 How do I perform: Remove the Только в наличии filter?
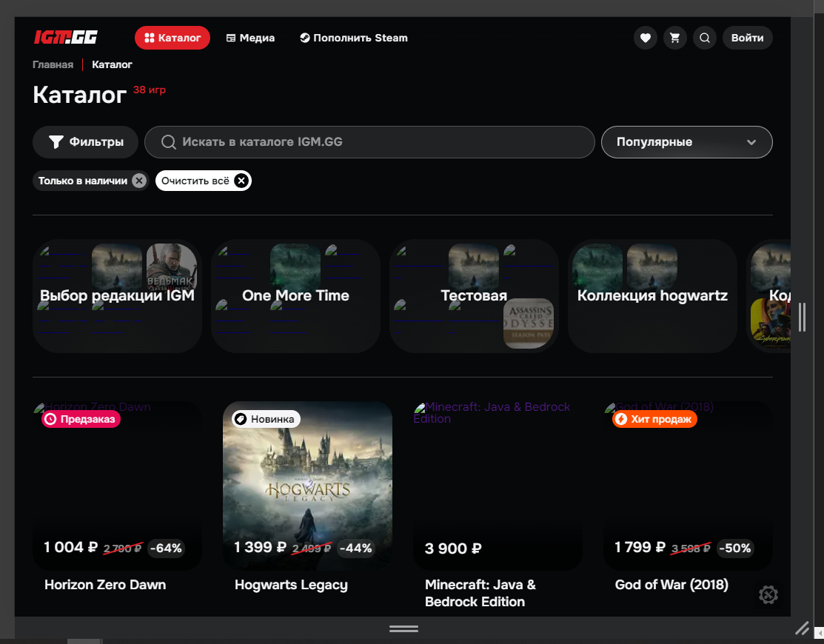[138, 181]
